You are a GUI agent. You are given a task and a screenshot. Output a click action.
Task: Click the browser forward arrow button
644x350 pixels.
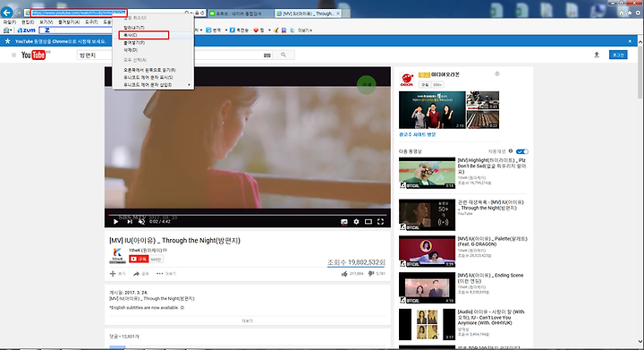pyautogui.click(x=18, y=13)
